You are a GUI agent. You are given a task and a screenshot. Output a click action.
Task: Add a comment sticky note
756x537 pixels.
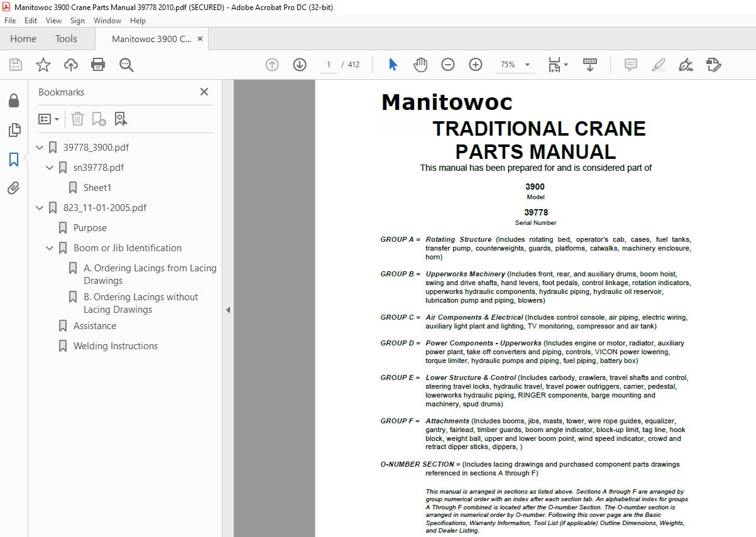coord(630,65)
